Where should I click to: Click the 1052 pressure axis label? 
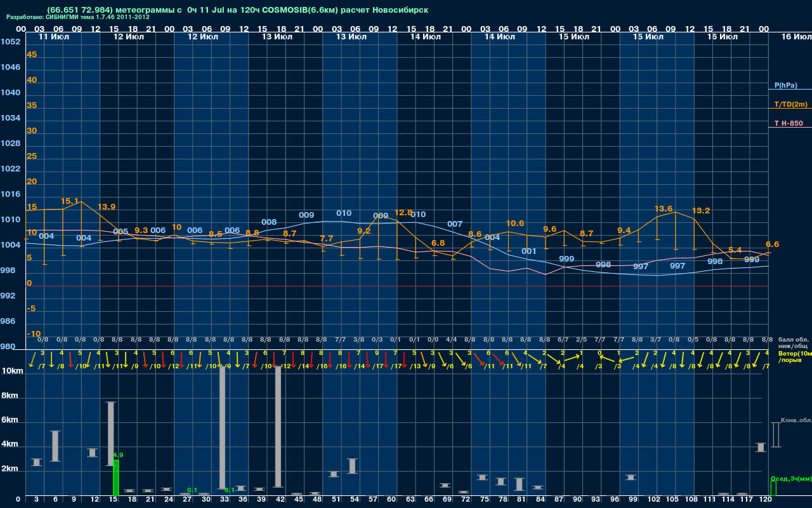(x=10, y=42)
